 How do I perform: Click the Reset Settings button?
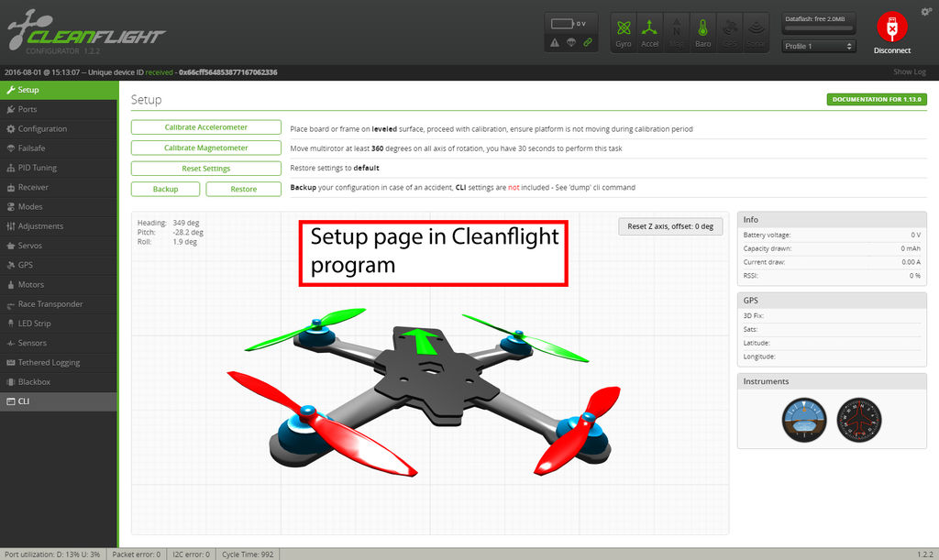(x=206, y=169)
